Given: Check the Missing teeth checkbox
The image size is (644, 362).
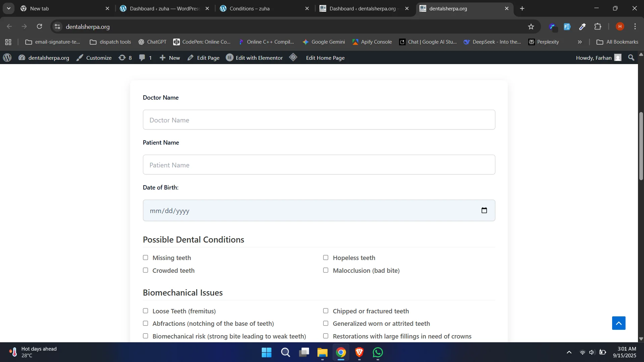Looking at the screenshot, I should pyautogui.click(x=145, y=258).
